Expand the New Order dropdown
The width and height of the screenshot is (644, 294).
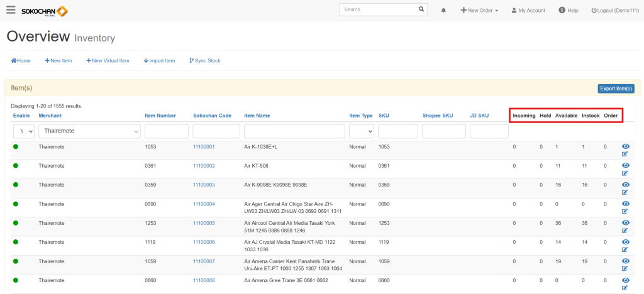tap(479, 11)
